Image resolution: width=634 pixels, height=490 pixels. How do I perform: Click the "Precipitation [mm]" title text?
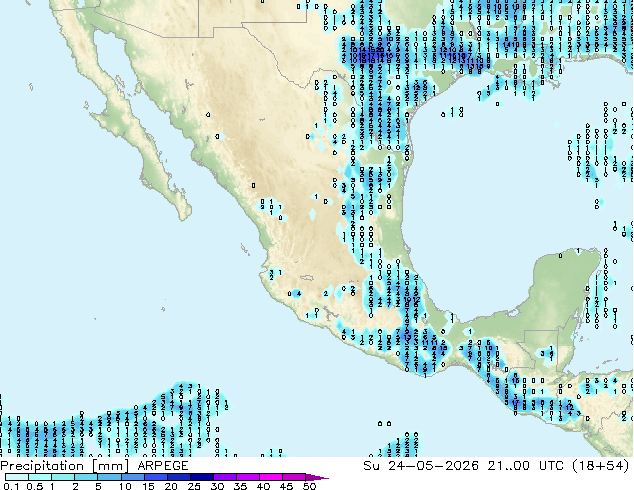[65, 466]
